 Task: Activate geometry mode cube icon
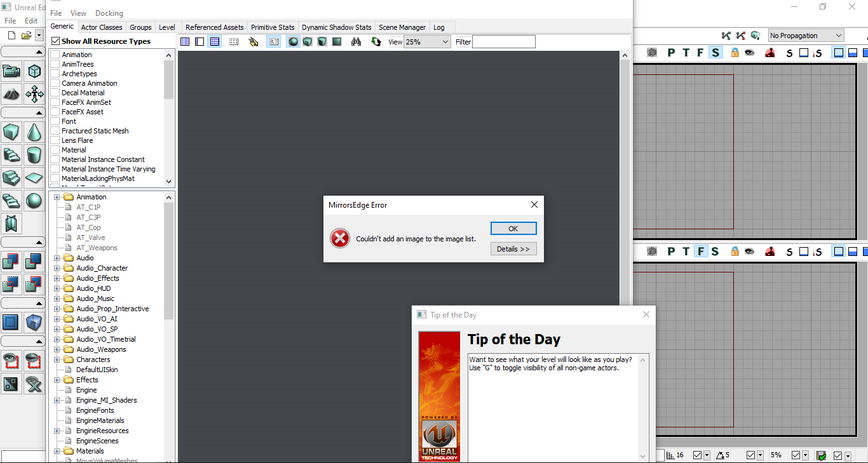[x=34, y=70]
